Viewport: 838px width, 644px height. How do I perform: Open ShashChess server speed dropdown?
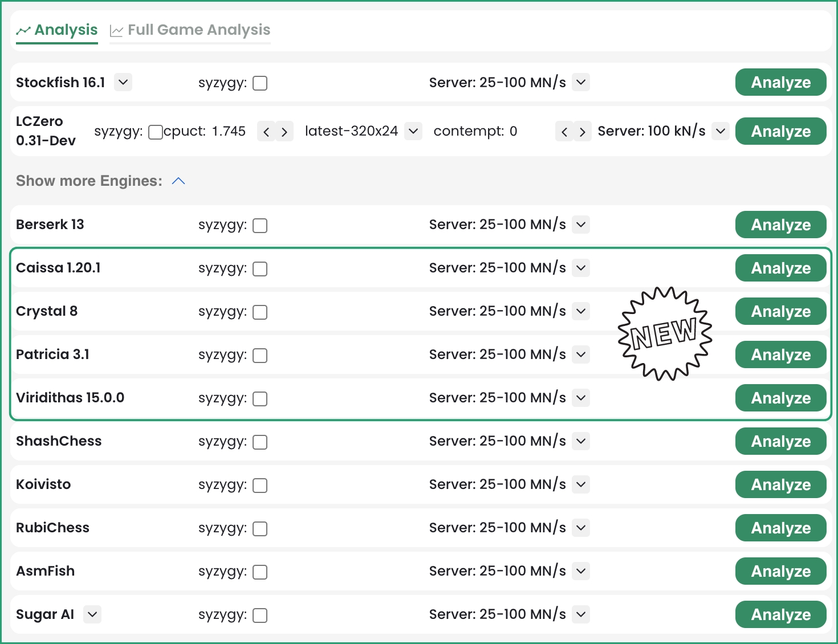(x=581, y=441)
